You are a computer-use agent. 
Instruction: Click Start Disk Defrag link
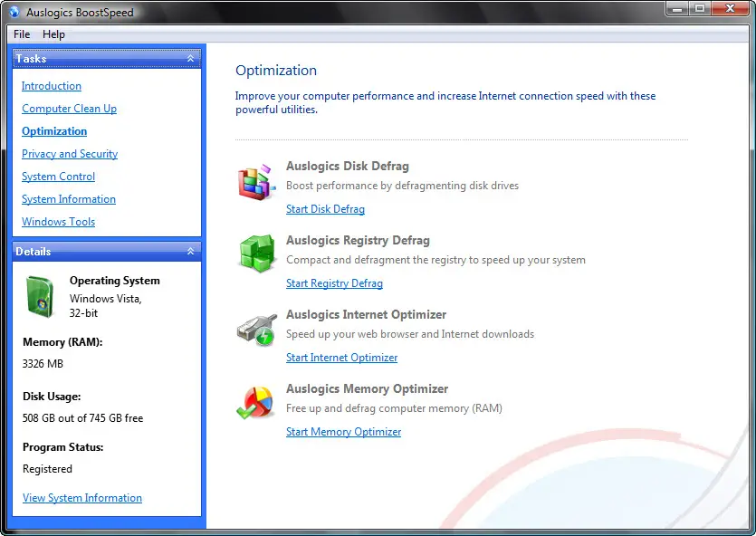click(325, 209)
